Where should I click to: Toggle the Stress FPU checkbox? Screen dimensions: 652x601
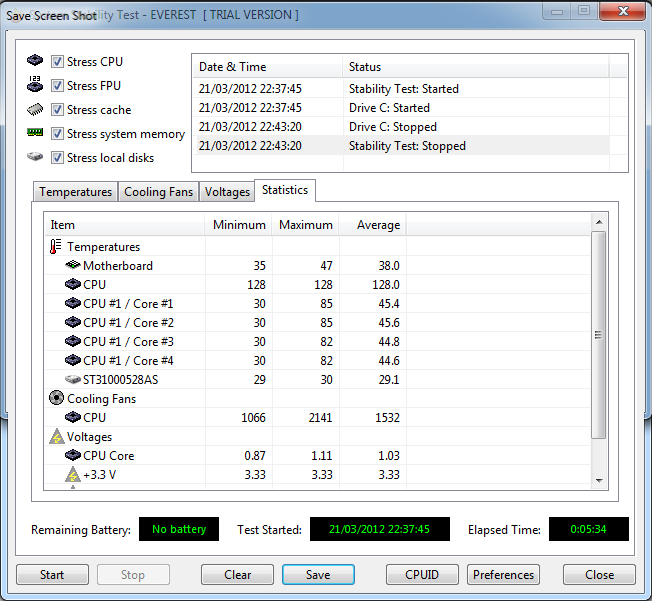pyautogui.click(x=57, y=86)
